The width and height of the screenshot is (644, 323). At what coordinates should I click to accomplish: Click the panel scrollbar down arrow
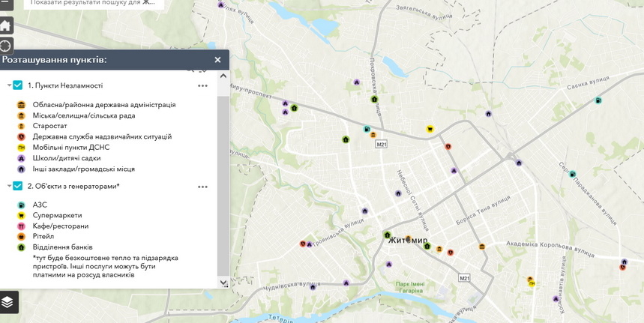pyautogui.click(x=223, y=283)
